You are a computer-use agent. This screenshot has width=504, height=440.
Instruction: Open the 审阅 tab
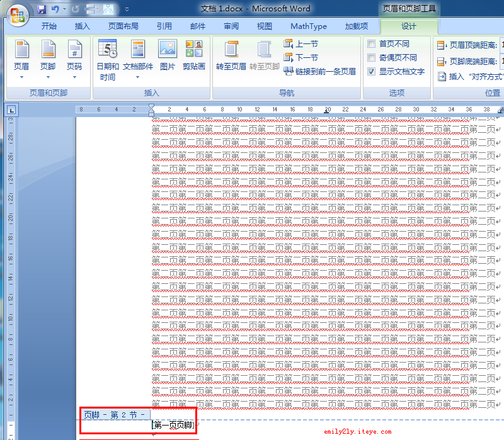[231, 26]
